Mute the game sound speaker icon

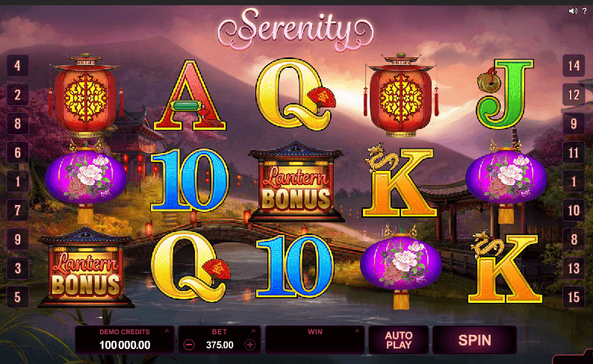573,11
